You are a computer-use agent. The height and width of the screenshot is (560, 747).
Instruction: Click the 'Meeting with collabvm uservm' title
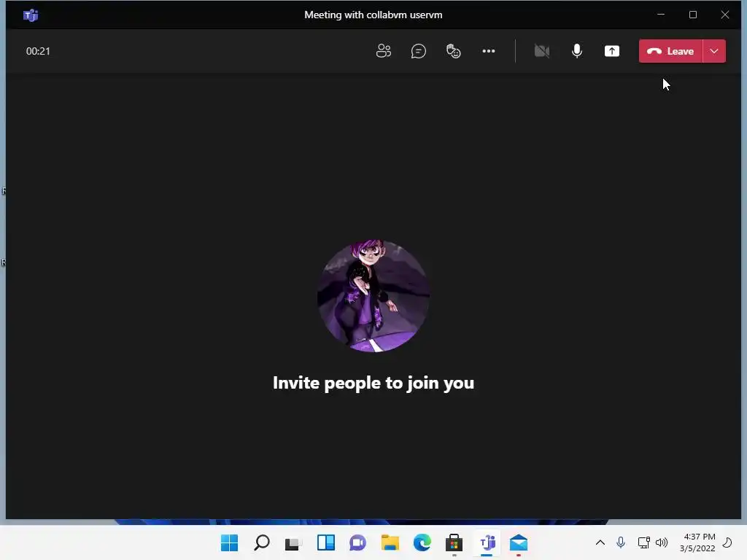pos(373,15)
